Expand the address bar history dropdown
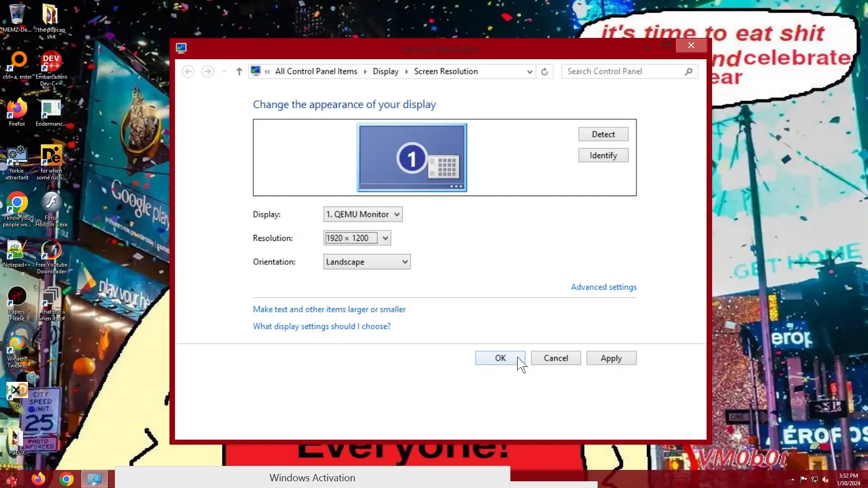This screenshot has height=488, width=868. (529, 71)
